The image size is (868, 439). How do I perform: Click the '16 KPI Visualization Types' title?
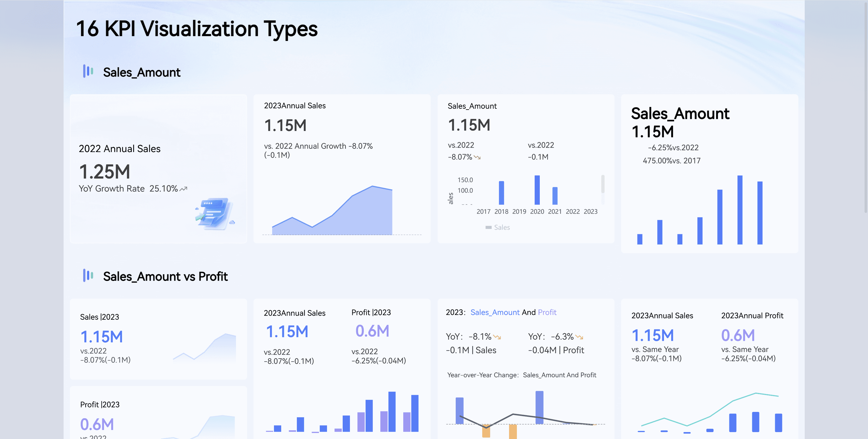point(197,29)
